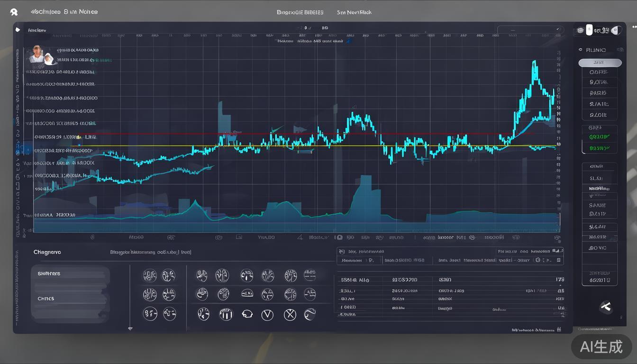Open the dropdown field above the chart
The height and width of the screenshot is (364, 637).
[530, 29]
